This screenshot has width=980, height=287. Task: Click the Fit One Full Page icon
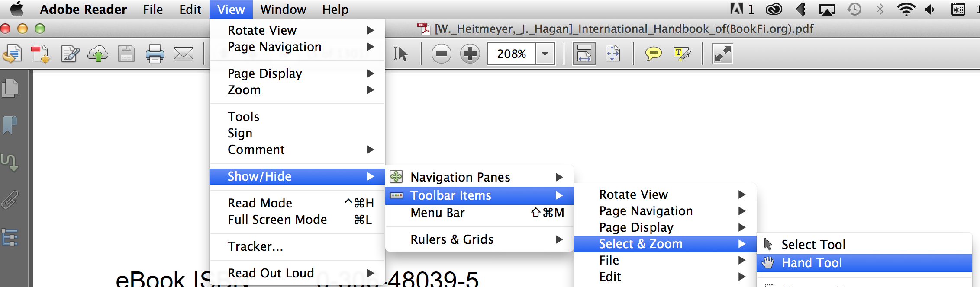(613, 54)
